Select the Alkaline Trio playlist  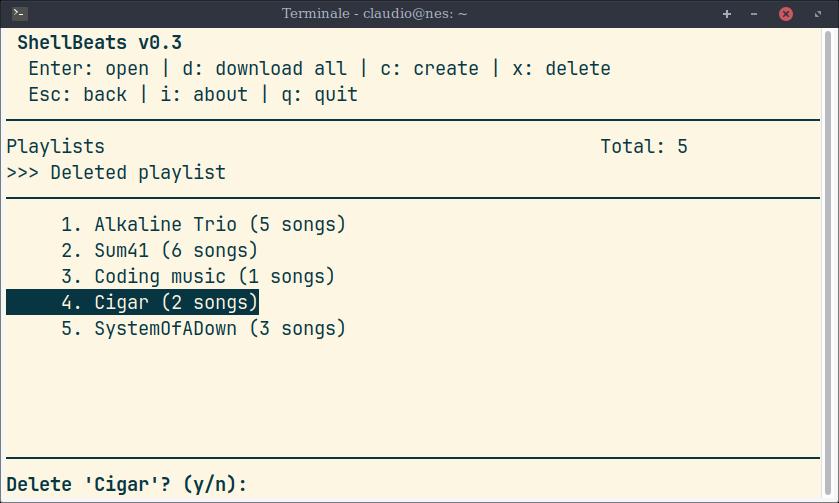[203, 224]
